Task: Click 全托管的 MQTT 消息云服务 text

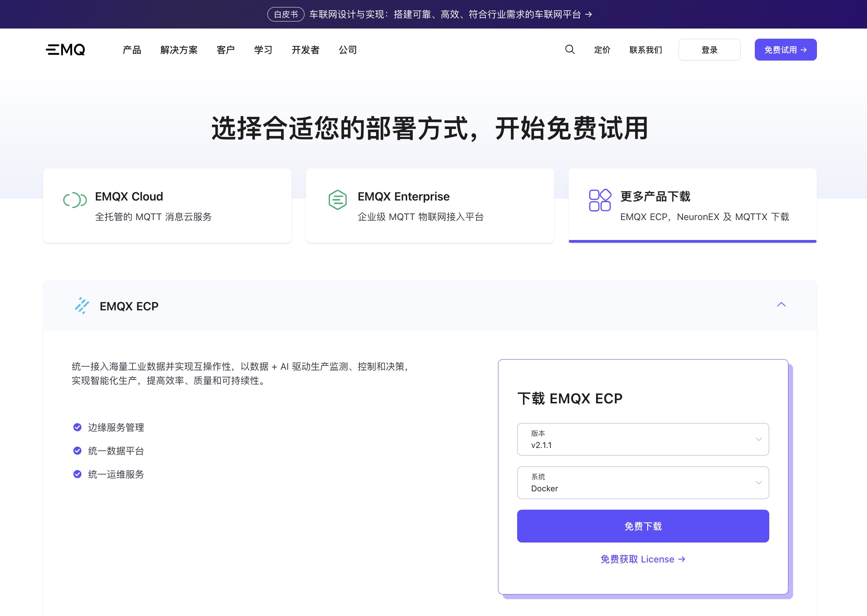Action: pyautogui.click(x=153, y=217)
